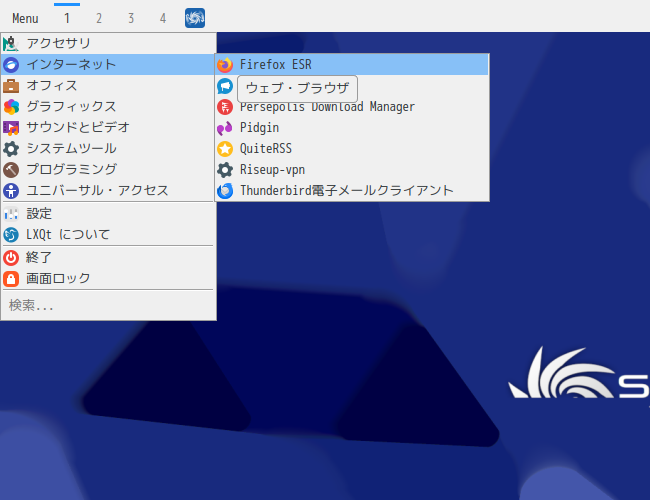Click the Riseup-vpn gear icon
The height and width of the screenshot is (500, 650).
click(225, 170)
